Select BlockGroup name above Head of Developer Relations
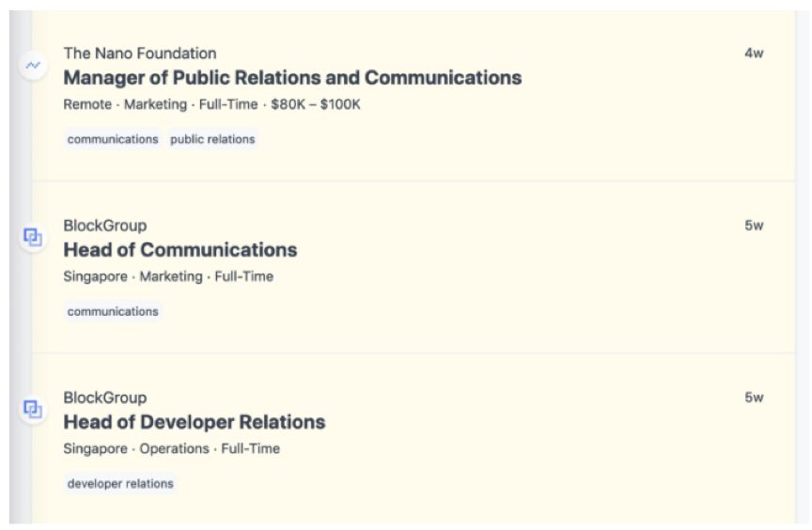 (105, 397)
